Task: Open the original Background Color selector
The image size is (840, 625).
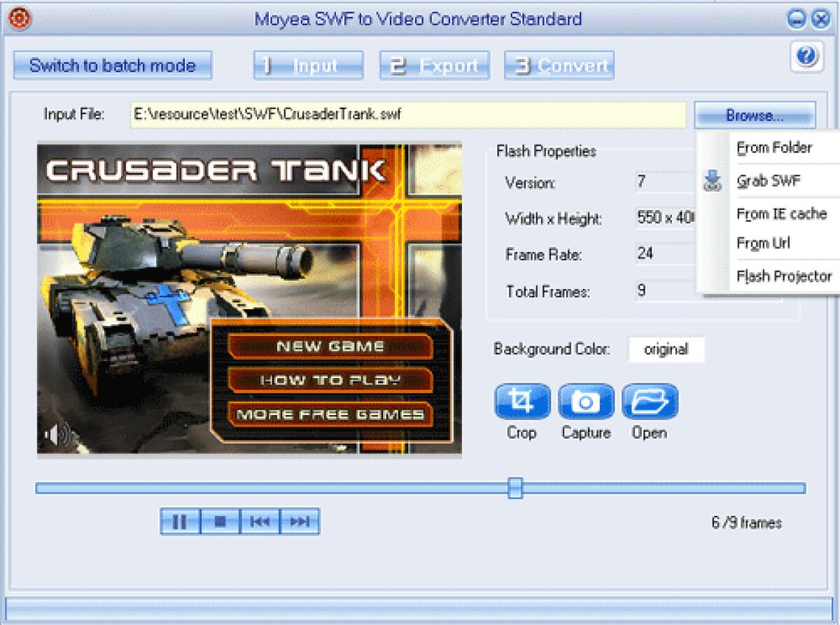Action: tap(666, 349)
